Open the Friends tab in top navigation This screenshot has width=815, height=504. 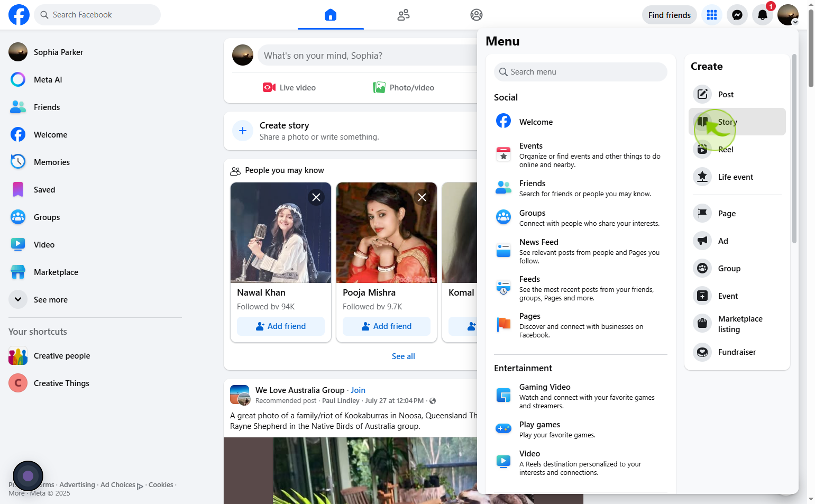pos(404,15)
